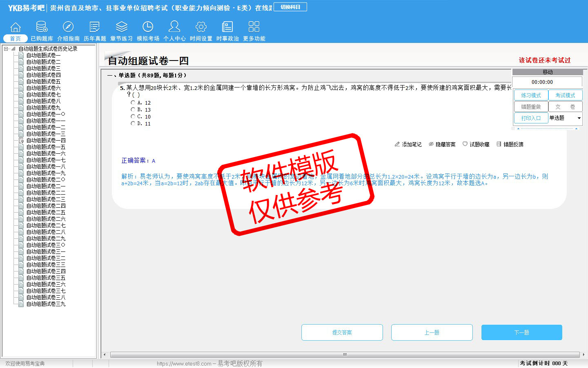Open the 章节练习 layers icon

coord(121,27)
